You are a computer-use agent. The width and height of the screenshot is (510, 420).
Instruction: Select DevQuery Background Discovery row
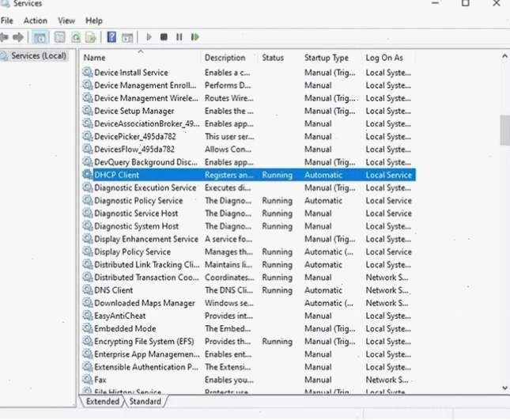pyautogui.click(x=249, y=162)
